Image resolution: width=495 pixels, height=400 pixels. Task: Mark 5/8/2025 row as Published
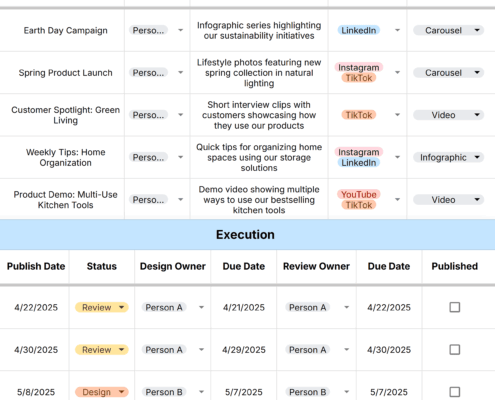click(x=455, y=392)
